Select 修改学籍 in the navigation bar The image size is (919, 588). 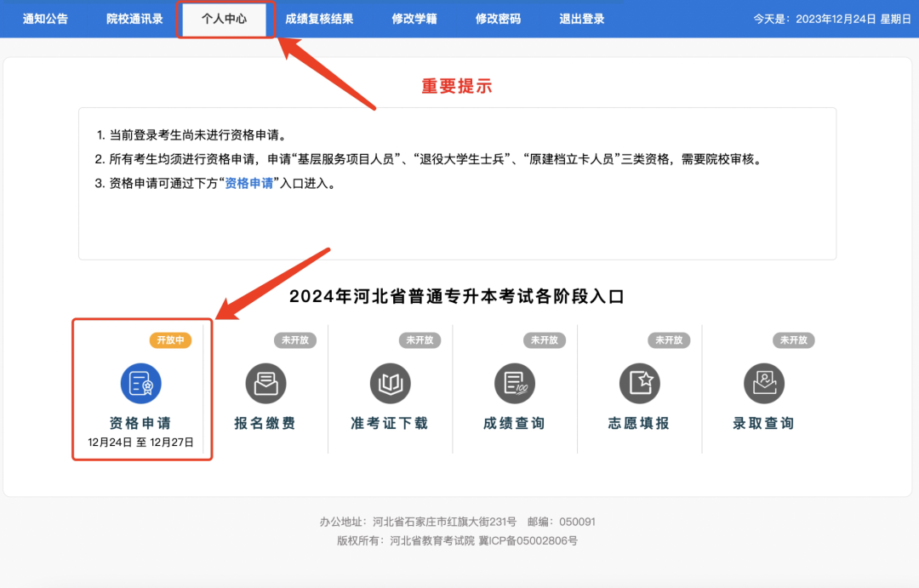click(x=414, y=18)
